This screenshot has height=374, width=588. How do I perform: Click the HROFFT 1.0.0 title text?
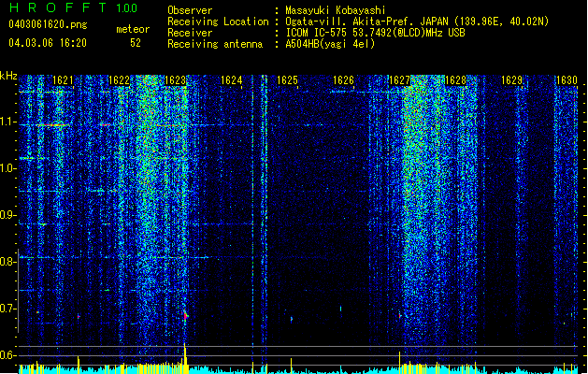coord(73,7)
